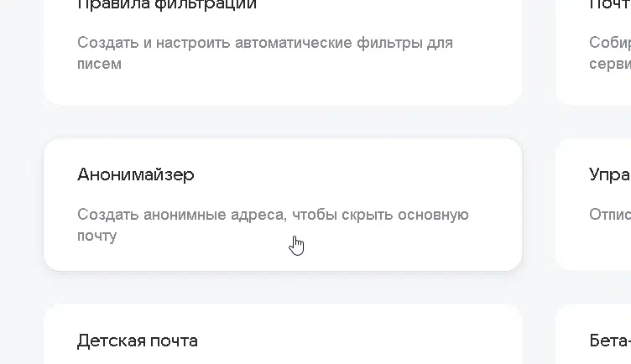Click the 'Собир' description text at right
Viewport: 631px width, 364px height.
click(x=610, y=43)
